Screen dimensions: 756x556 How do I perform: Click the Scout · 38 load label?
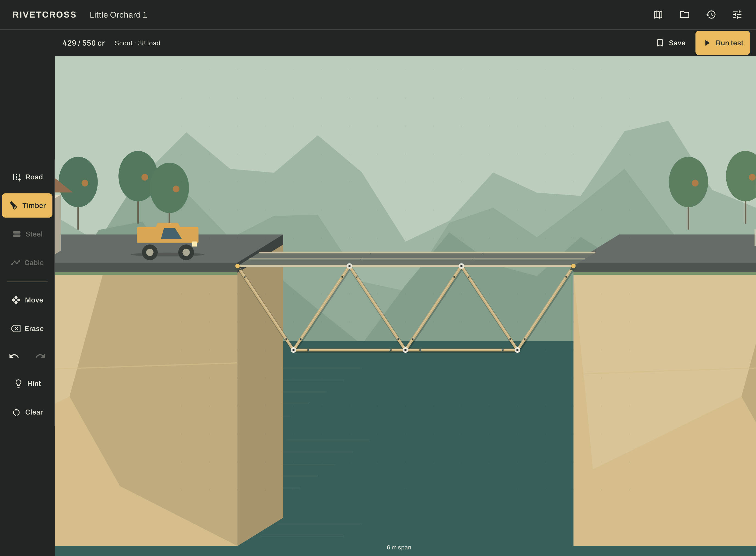tap(137, 43)
